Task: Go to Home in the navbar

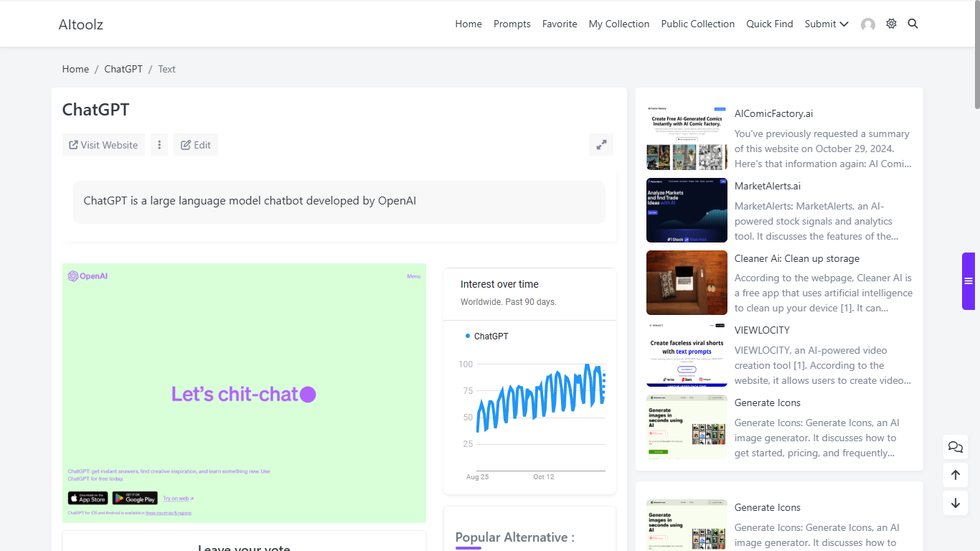Action: [468, 24]
